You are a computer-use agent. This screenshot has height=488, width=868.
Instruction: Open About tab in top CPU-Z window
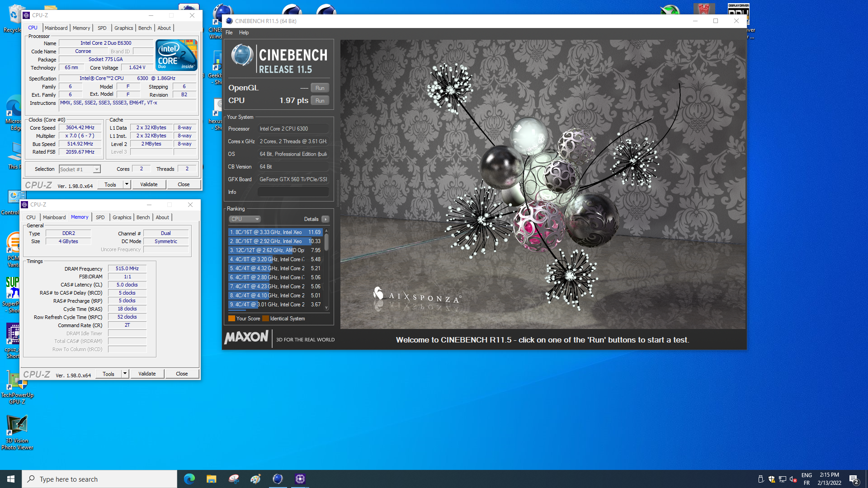(164, 28)
